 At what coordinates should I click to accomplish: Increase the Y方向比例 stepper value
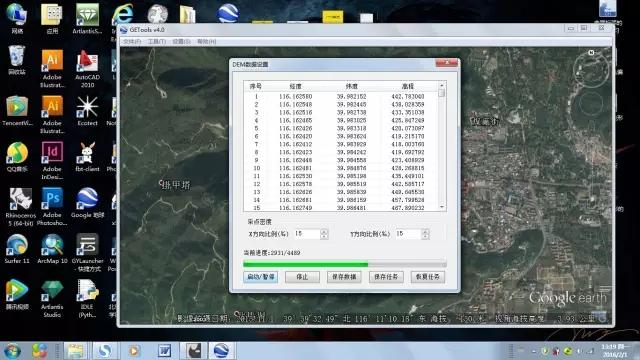click(x=425, y=231)
